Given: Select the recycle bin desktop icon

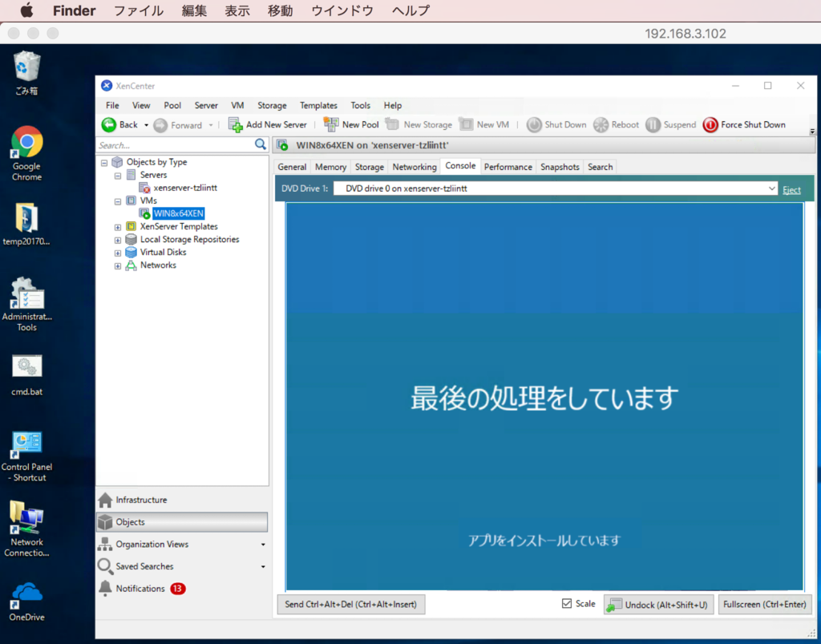Looking at the screenshot, I should coord(26,73).
